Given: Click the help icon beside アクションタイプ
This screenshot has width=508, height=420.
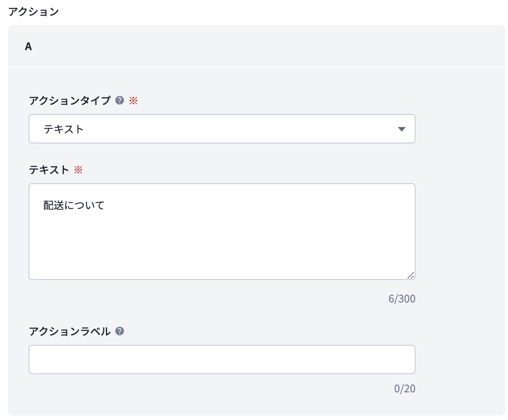Looking at the screenshot, I should [x=120, y=101].
